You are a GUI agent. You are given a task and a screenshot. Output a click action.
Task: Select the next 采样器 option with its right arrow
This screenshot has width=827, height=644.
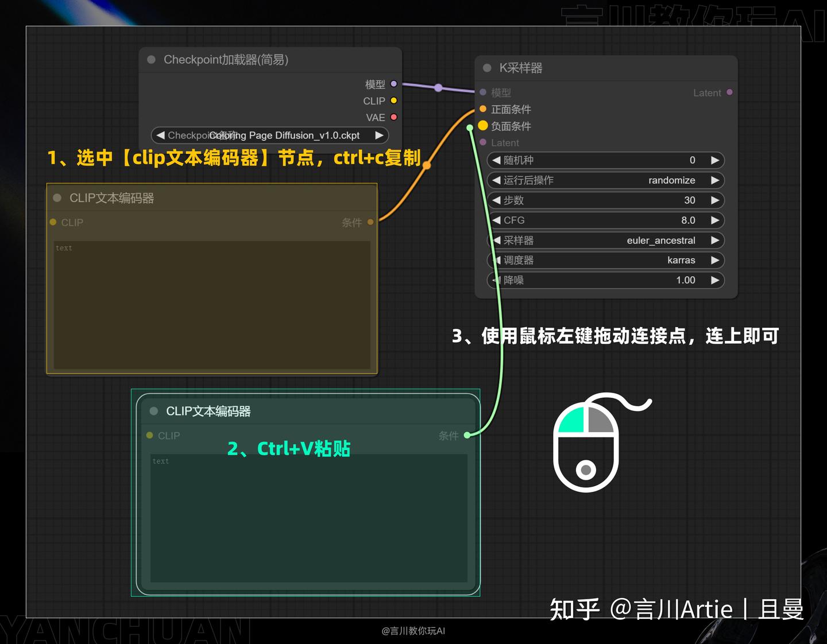click(x=715, y=240)
